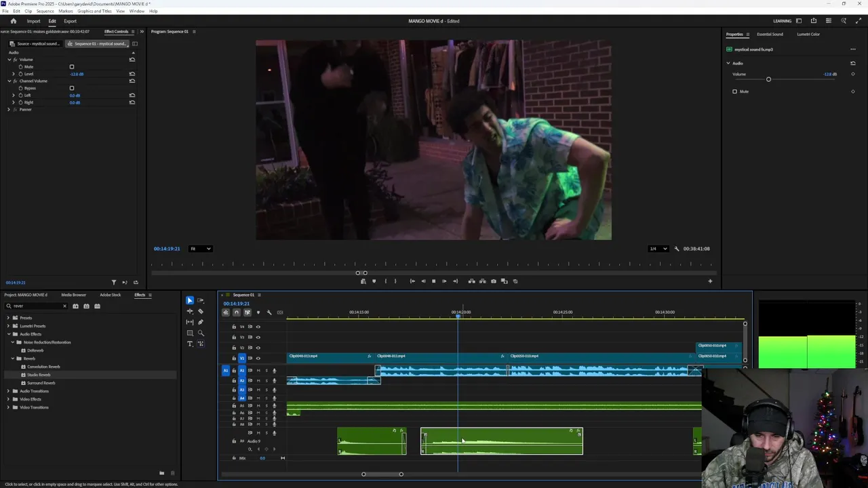Filter YUV effects in Effects panel
Image resolution: width=868 pixels, height=488 pixels.
[97, 306]
